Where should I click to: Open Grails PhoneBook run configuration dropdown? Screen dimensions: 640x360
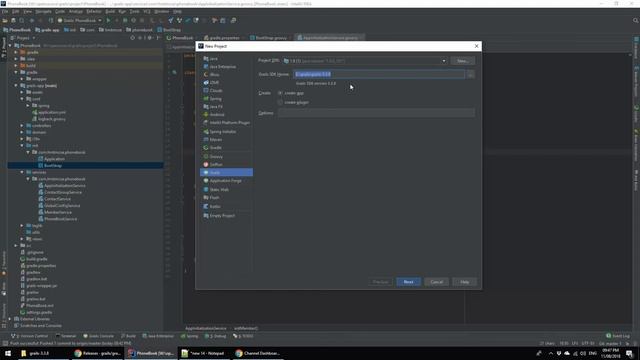(80, 20)
